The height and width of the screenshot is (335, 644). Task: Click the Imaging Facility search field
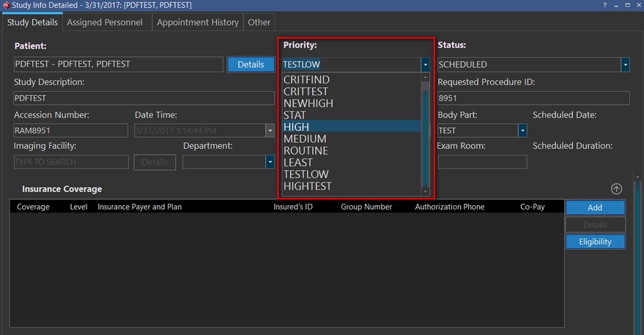tap(71, 162)
